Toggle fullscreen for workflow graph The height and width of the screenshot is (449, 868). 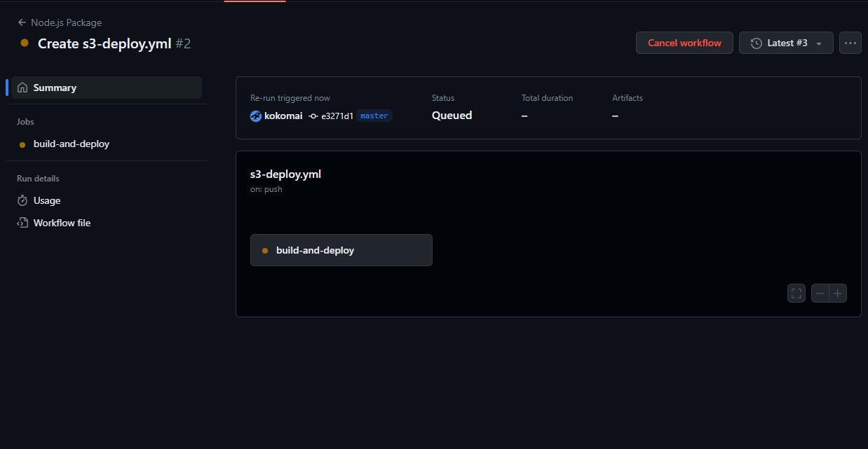796,293
